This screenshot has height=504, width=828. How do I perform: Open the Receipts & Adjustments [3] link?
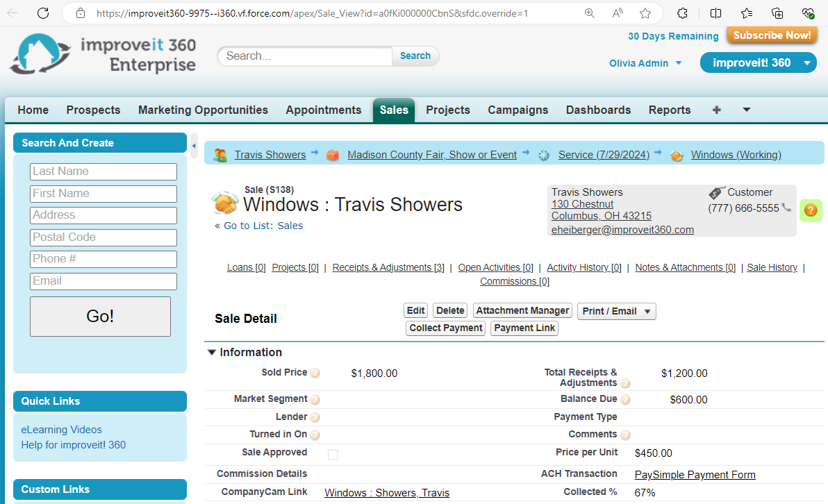click(x=388, y=267)
